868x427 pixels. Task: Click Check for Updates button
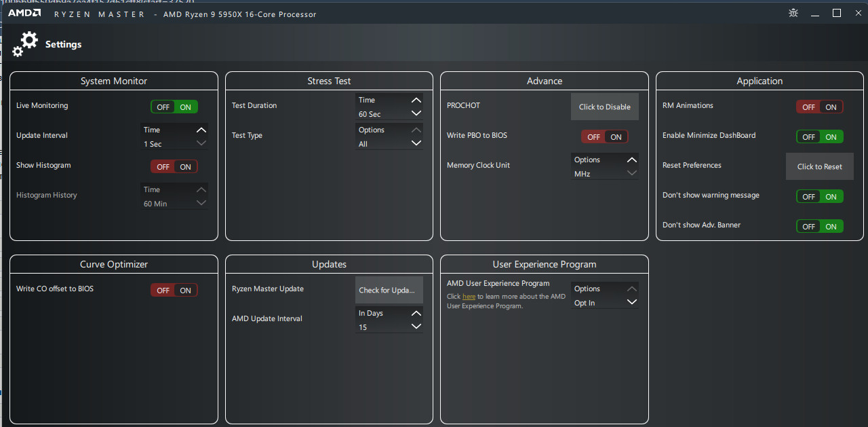pyautogui.click(x=389, y=290)
